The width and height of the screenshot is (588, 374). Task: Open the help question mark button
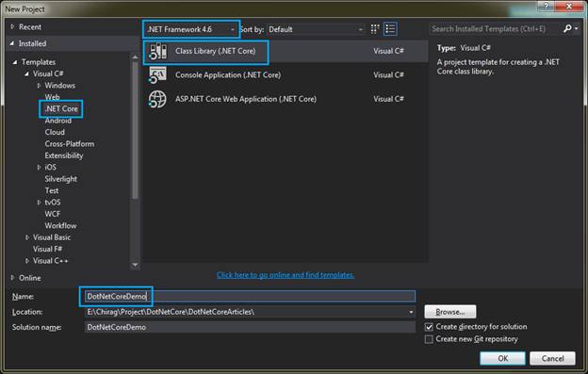click(546, 6)
